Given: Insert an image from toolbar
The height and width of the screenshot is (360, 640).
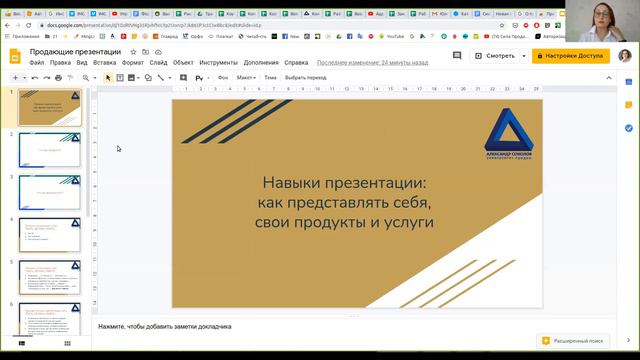Looking at the screenshot, I should 131,78.
